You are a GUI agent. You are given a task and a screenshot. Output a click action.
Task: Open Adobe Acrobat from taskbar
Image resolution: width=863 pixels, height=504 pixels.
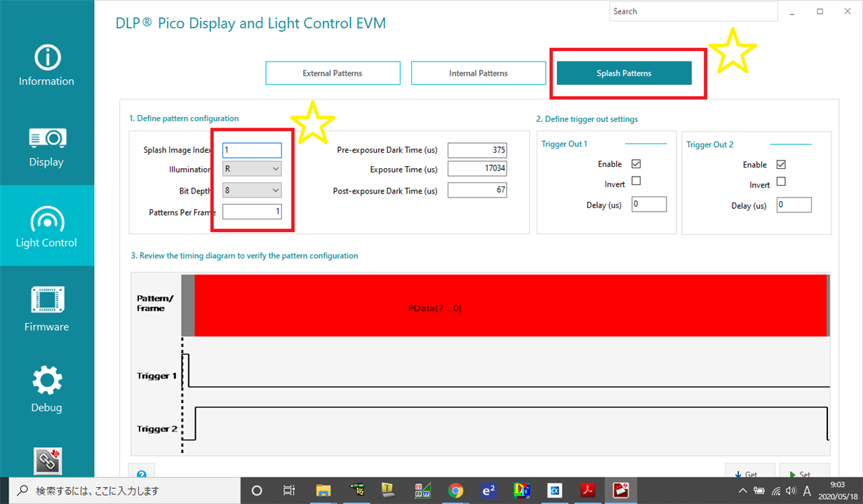click(x=587, y=491)
